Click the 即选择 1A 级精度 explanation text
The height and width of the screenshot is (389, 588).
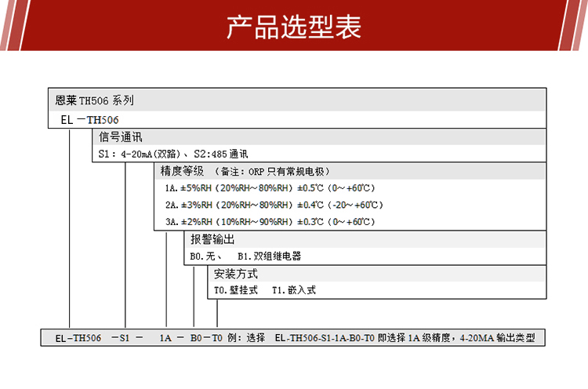(x=414, y=338)
